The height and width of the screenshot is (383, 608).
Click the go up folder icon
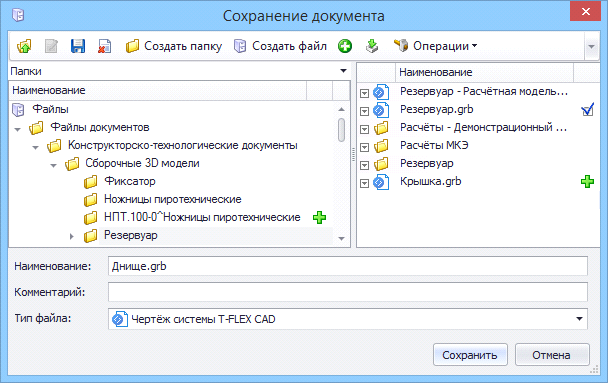pyautogui.click(x=24, y=46)
